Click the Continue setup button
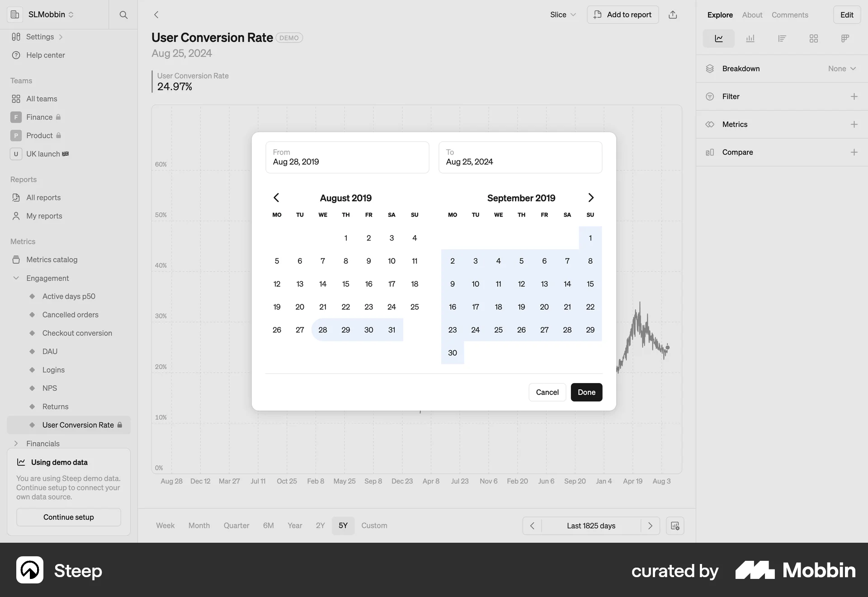This screenshot has height=597, width=868. 68,517
